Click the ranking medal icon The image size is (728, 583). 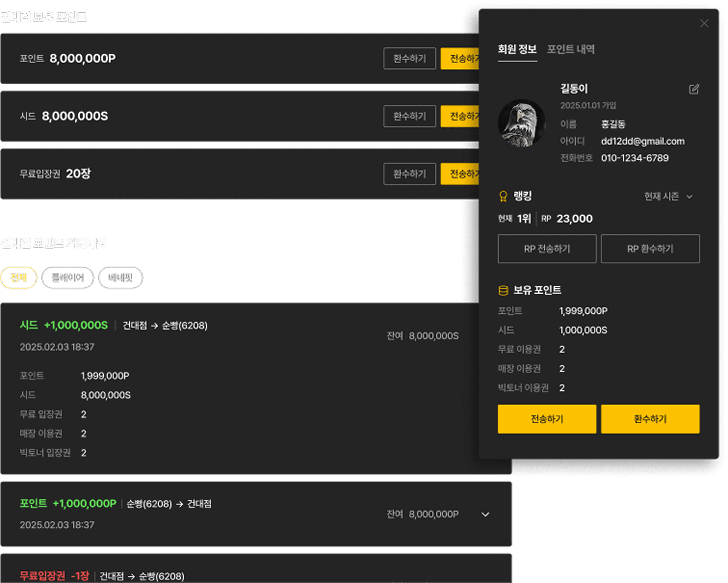click(503, 196)
